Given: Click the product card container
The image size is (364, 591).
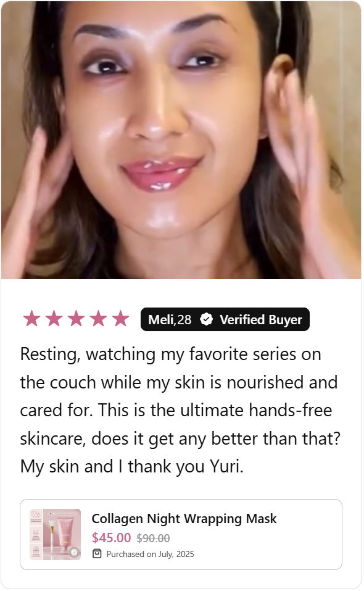Looking at the screenshot, I should click(181, 534).
